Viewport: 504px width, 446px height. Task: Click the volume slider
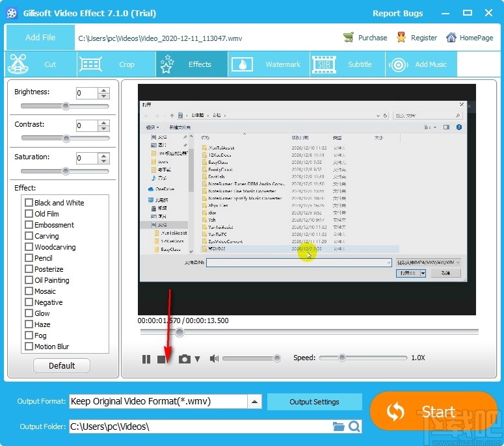(252, 358)
